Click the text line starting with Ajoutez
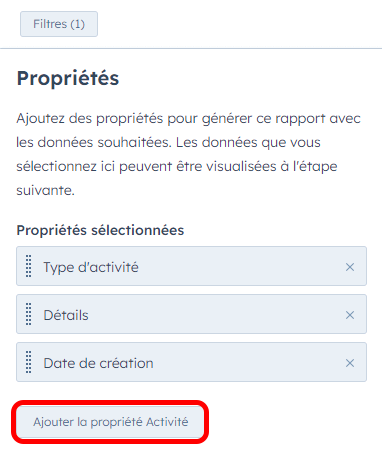The height and width of the screenshot is (455, 382). pyautogui.click(x=189, y=119)
